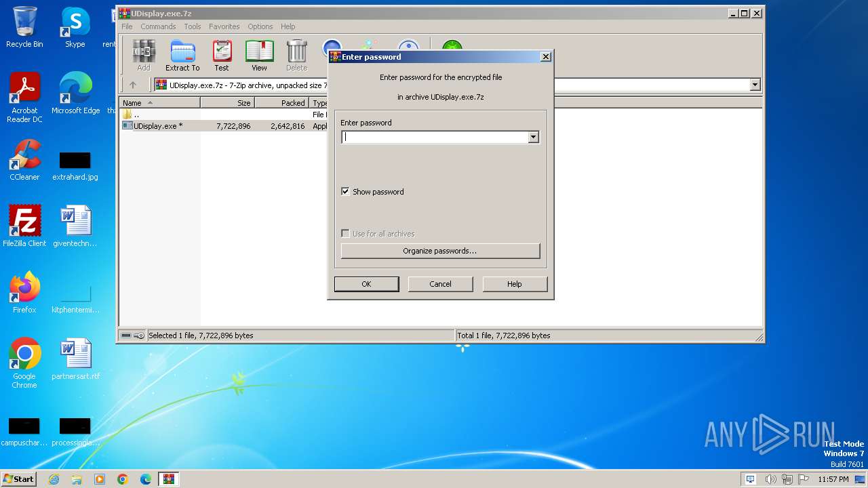Image resolution: width=868 pixels, height=488 pixels.
Task: Open the File menu
Action: pyautogui.click(x=127, y=26)
